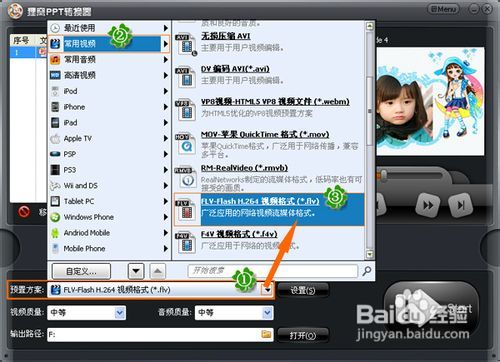
Task: Select 无损压缩 AVI format link
Action: pos(226,36)
